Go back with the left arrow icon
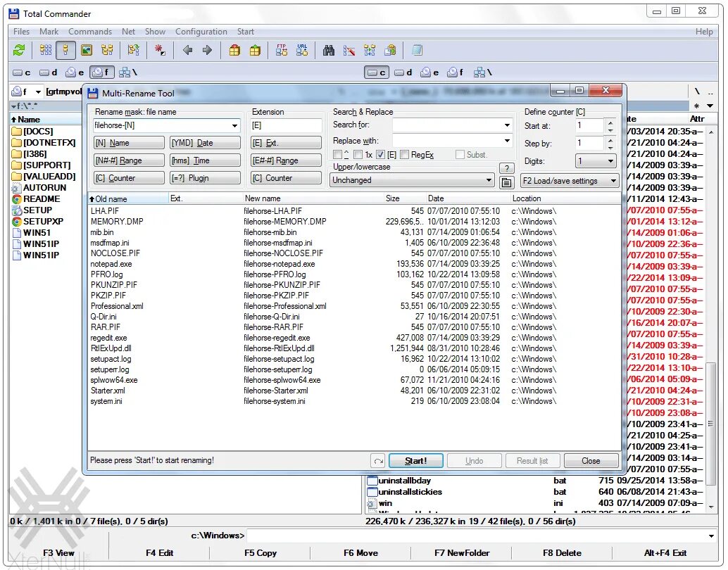This screenshot has width=728, height=570. point(187,50)
